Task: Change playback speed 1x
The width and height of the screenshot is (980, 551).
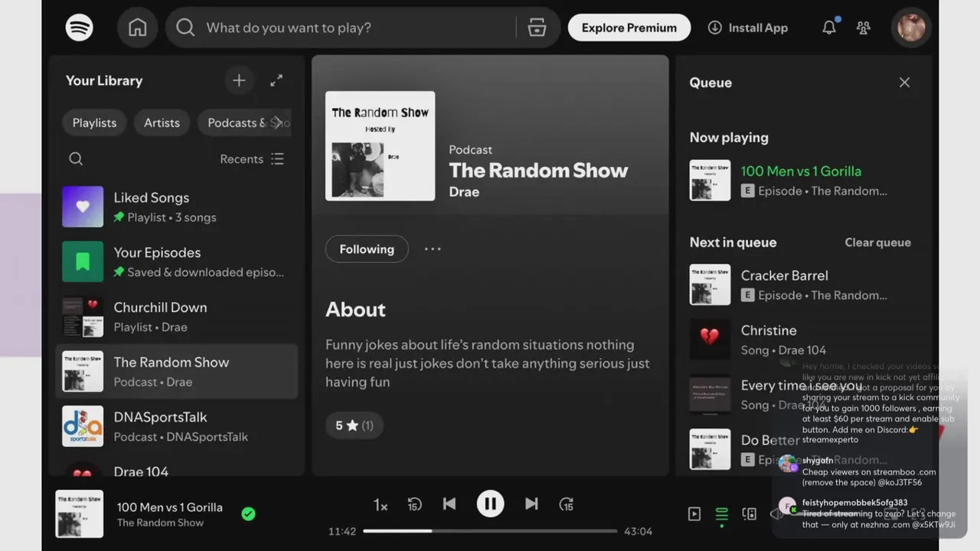Action: point(381,505)
